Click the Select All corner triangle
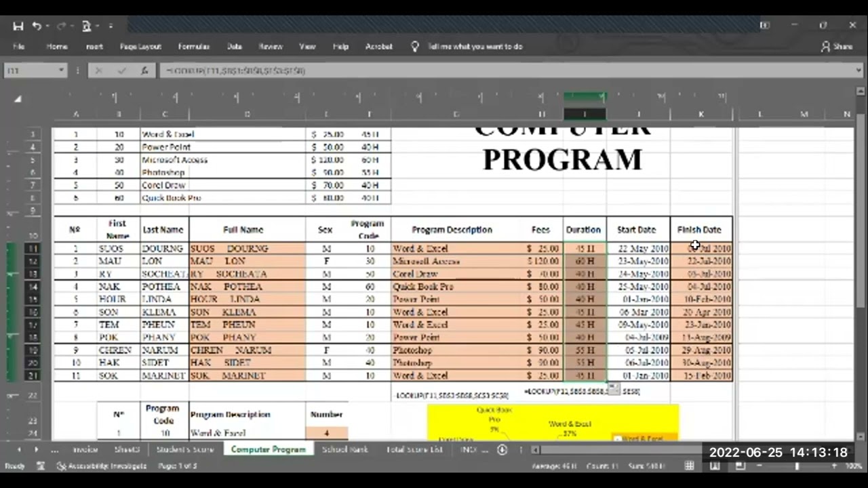Viewport: 868px width, 488px height. coord(18,99)
